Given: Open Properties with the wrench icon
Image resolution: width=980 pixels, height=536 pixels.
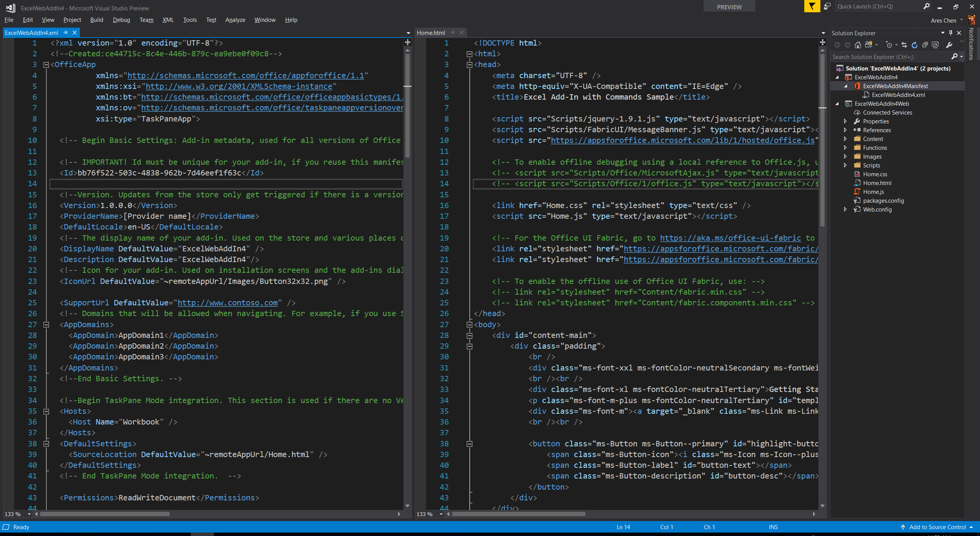Looking at the screenshot, I should coord(949,45).
